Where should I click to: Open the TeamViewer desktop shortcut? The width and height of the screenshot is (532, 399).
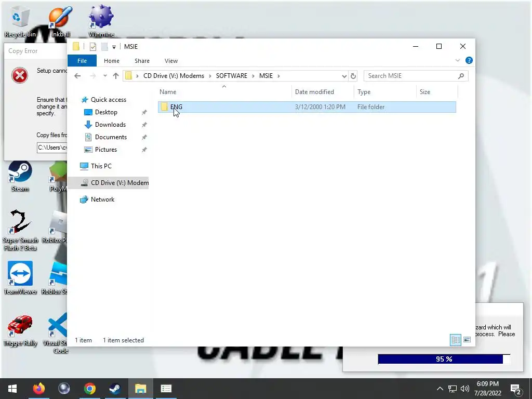[x=20, y=277]
